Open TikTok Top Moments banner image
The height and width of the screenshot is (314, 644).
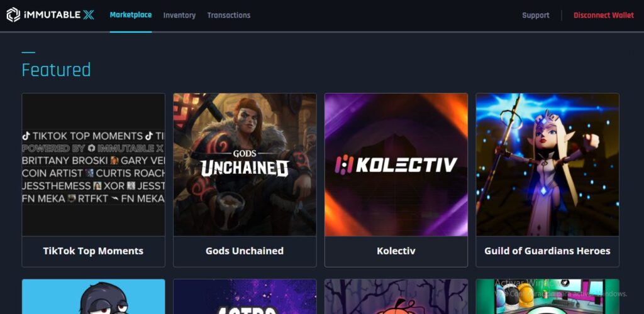point(94,165)
